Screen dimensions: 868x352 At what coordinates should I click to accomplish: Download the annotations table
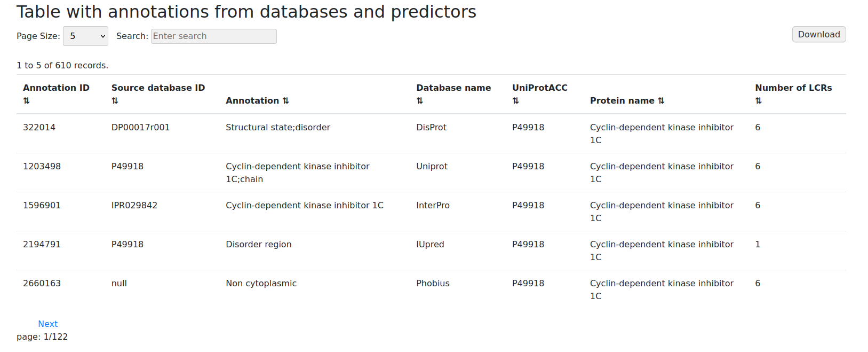[818, 35]
